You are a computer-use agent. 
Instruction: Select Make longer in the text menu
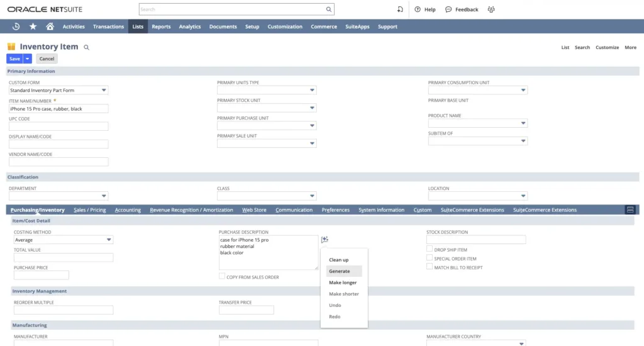344,282
